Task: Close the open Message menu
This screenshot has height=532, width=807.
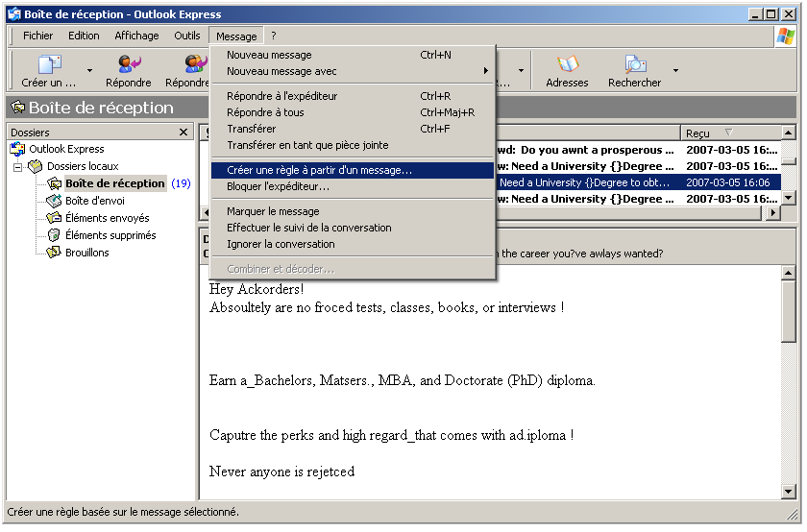Action: tap(236, 36)
